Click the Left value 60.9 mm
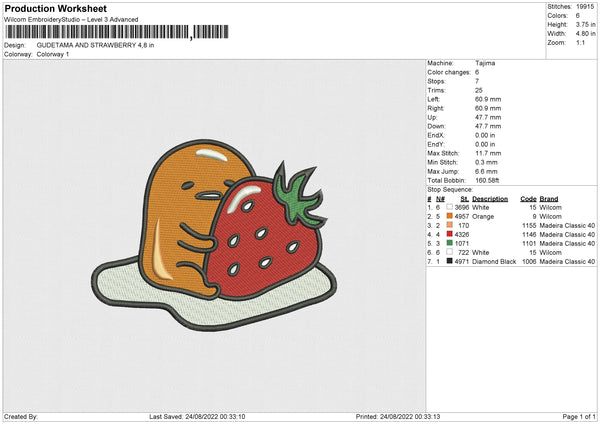 pyautogui.click(x=488, y=99)
